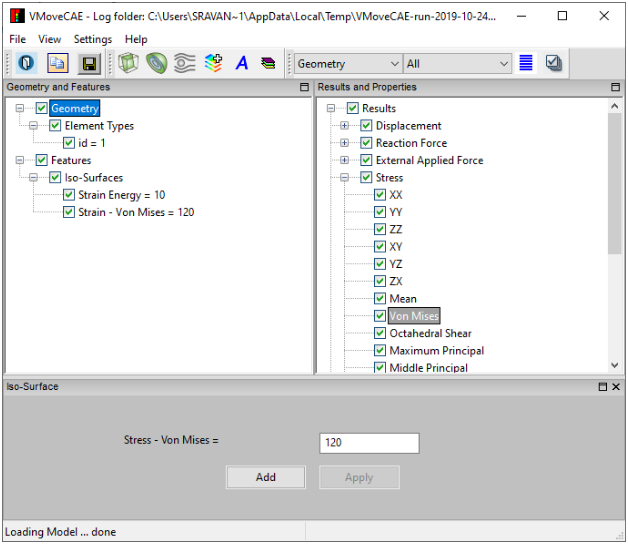Click the green 3D box toolbar icon
628x544 pixels.
coord(128,63)
